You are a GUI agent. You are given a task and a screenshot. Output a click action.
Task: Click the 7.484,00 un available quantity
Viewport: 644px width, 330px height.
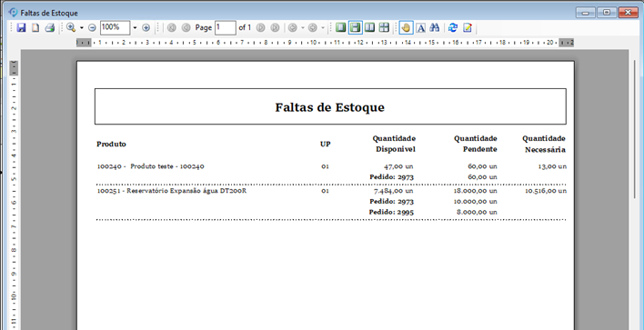(x=394, y=190)
